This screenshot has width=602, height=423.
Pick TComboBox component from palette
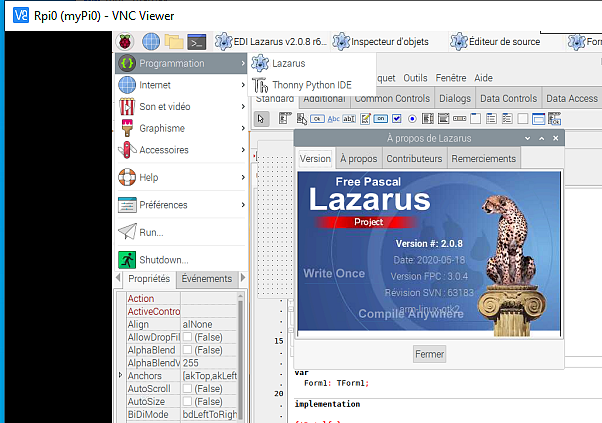click(443, 119)
